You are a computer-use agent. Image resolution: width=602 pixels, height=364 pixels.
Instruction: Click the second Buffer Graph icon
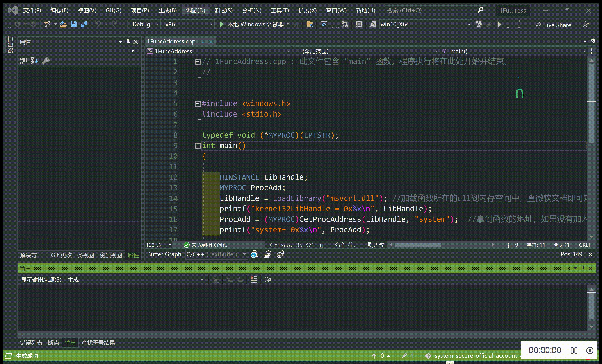point(267,254)
